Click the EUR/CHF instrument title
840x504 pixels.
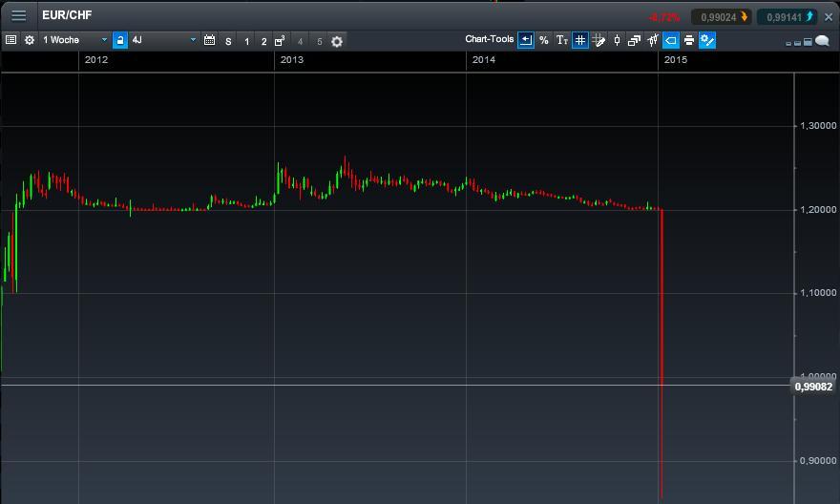tap(67, 15)
